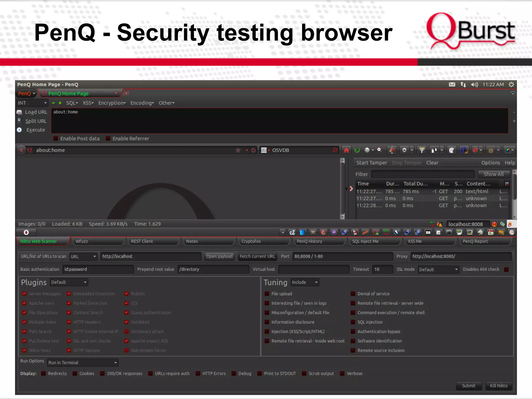
Task: Click the blue CM toolbar icon
Action: (464, 150)
